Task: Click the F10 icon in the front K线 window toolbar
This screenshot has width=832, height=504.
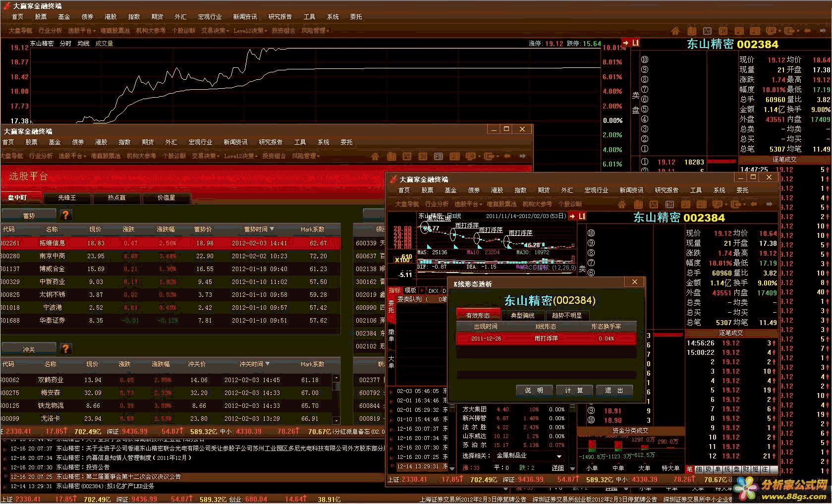Action: coord(701,204)
